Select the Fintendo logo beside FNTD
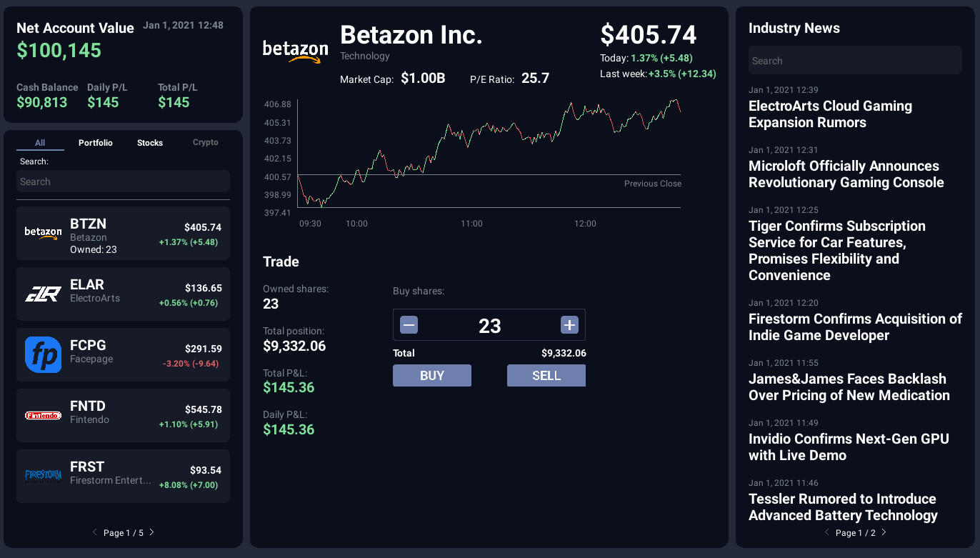Image resolution: width=980 pixels, height=558 pixels. pyautogui.click(x=42, y=414)
